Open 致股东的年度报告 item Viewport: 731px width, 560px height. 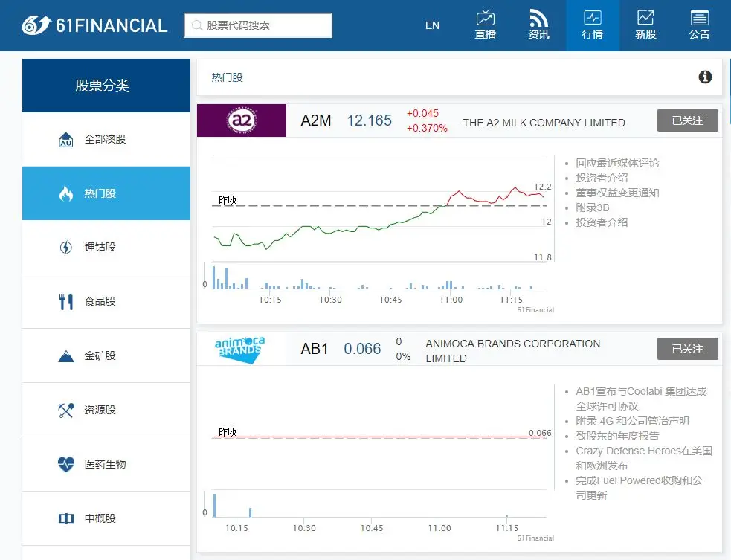tap(617, 436)
